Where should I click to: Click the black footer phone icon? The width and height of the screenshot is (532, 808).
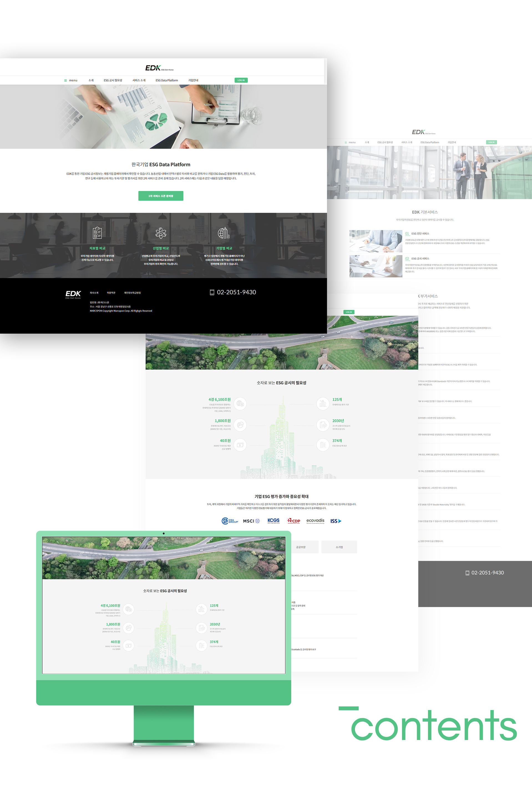point(212,292)
